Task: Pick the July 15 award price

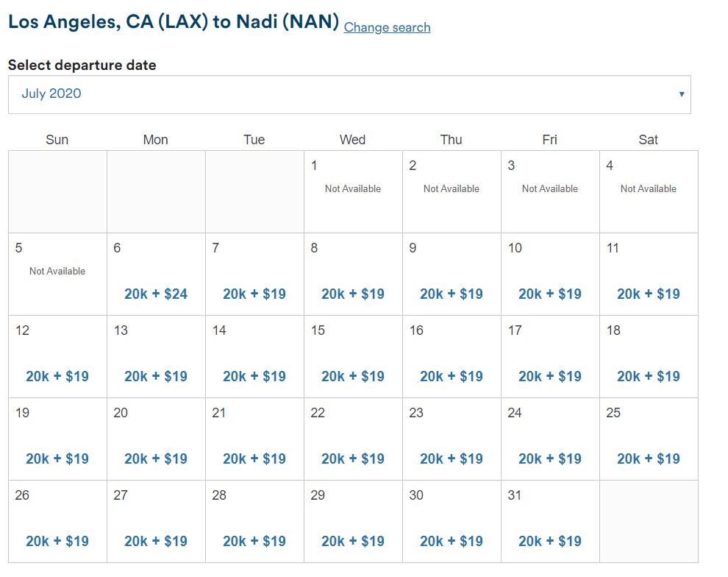Action: (353, 376)
